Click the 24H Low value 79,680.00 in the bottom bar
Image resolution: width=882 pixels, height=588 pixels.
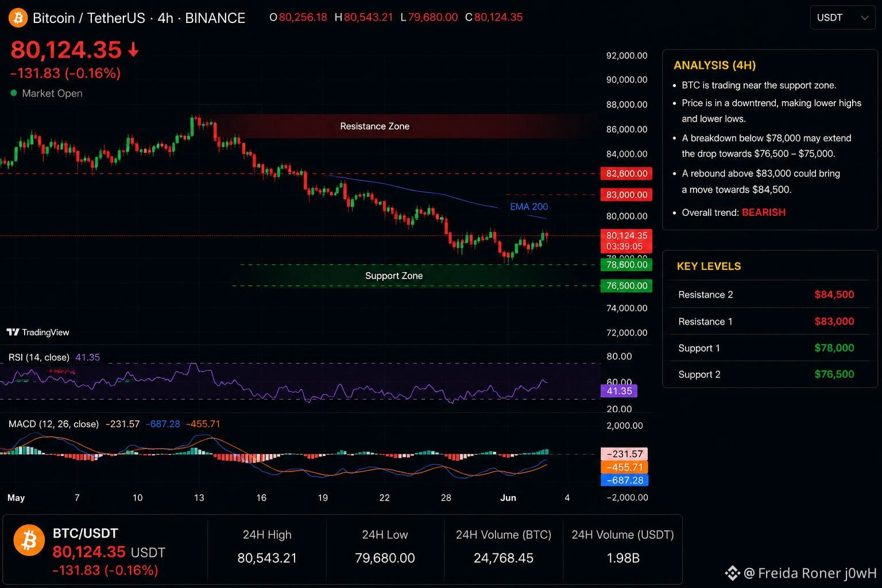385,558
